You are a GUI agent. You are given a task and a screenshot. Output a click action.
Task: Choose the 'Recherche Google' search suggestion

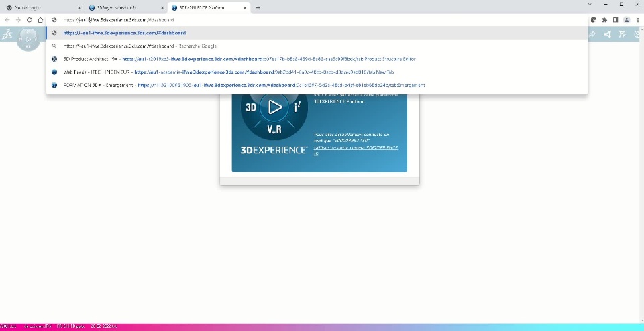[x=317, y=46]
